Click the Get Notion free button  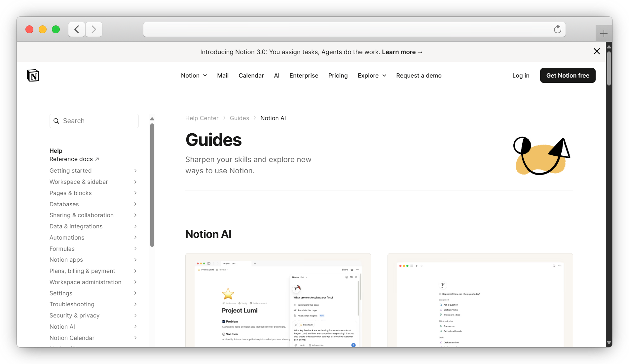[568, 75]
